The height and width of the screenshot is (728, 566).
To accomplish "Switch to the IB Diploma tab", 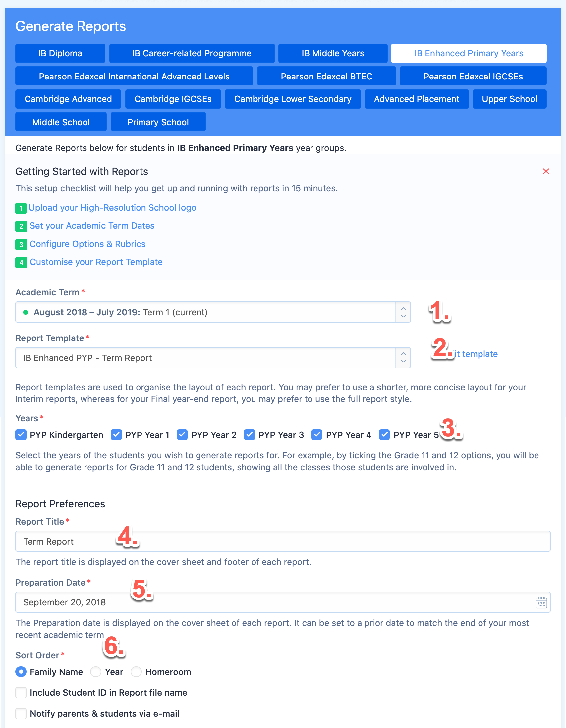I will coord(60,53).
